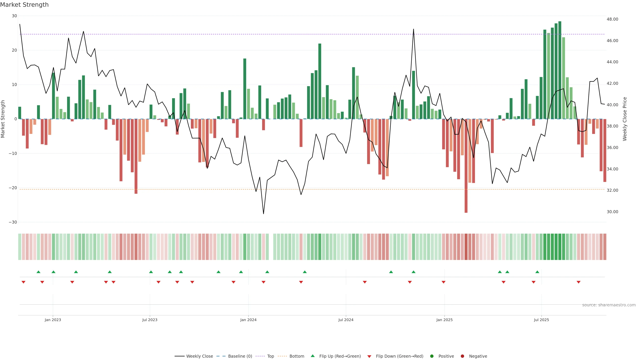Toggle the Weekly Close series label
Screen dimensions: 644x362
click(x=200, y=356)
